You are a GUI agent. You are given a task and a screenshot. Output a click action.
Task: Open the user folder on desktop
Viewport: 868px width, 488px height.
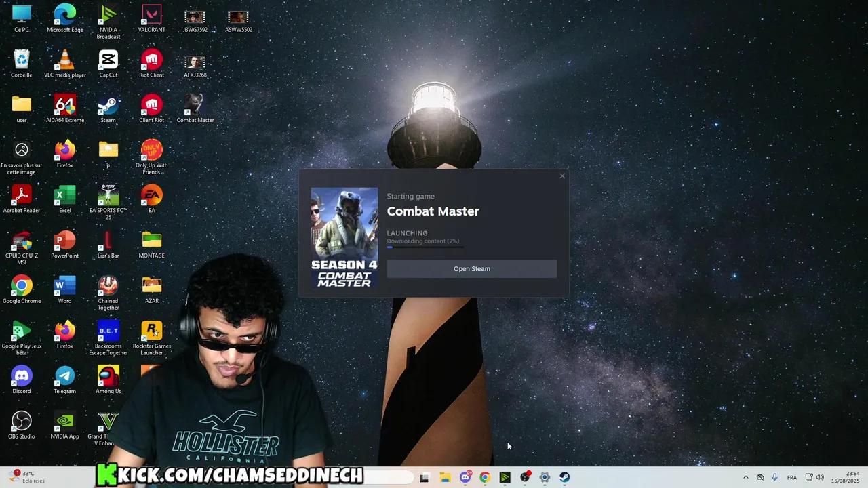(x=22, y=110)
